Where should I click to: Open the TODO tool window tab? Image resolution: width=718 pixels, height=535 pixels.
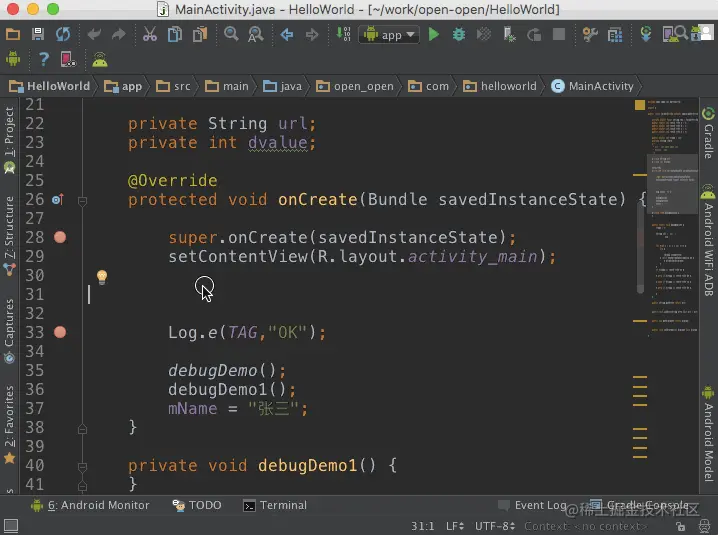[197, 505]
